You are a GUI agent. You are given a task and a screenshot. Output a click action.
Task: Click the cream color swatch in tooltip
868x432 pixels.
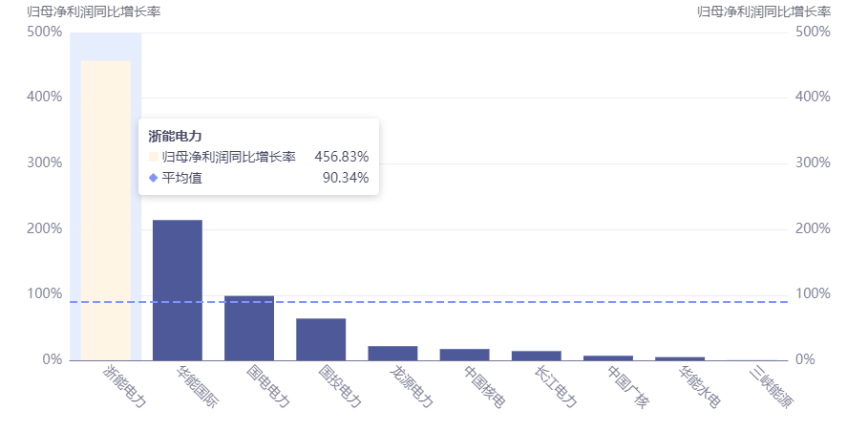coord(154,157)
